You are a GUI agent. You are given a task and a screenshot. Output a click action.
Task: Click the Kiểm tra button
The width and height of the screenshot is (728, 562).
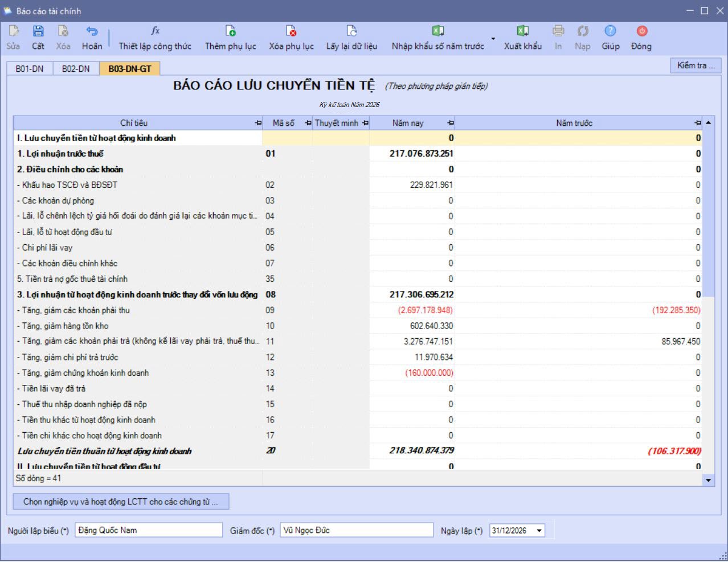point(696,65)
